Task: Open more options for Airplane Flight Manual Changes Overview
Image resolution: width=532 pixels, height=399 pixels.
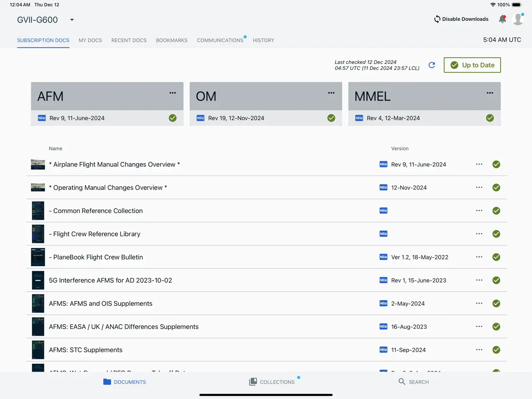Action: pos(479,164)
